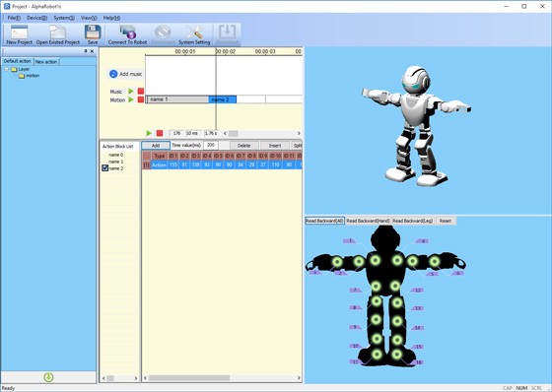Open the View menu
Screen dimensions: 552x392
tap(89, 18)
